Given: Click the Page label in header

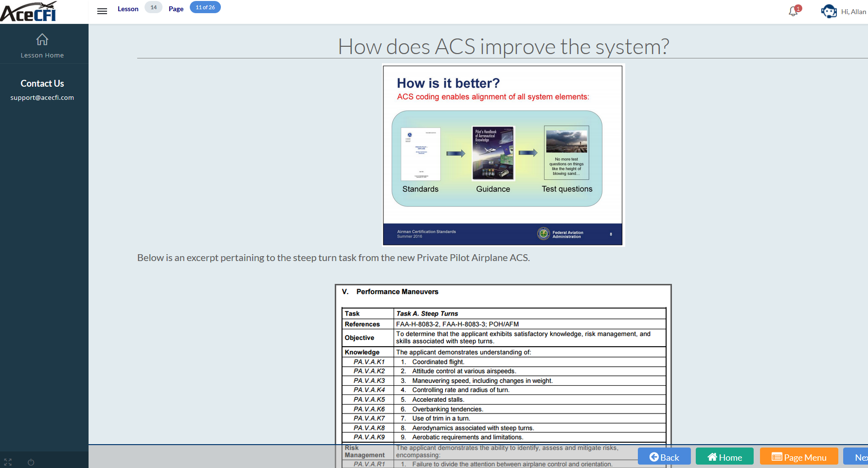Looking at the screenshot, I should pos(176,9).
